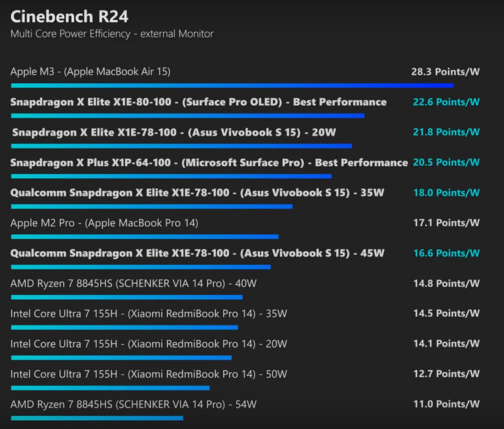Select the Vivobook S 15 45W entry
The width and height of the screenshot is (504, 429).
[x=197, y=253]
